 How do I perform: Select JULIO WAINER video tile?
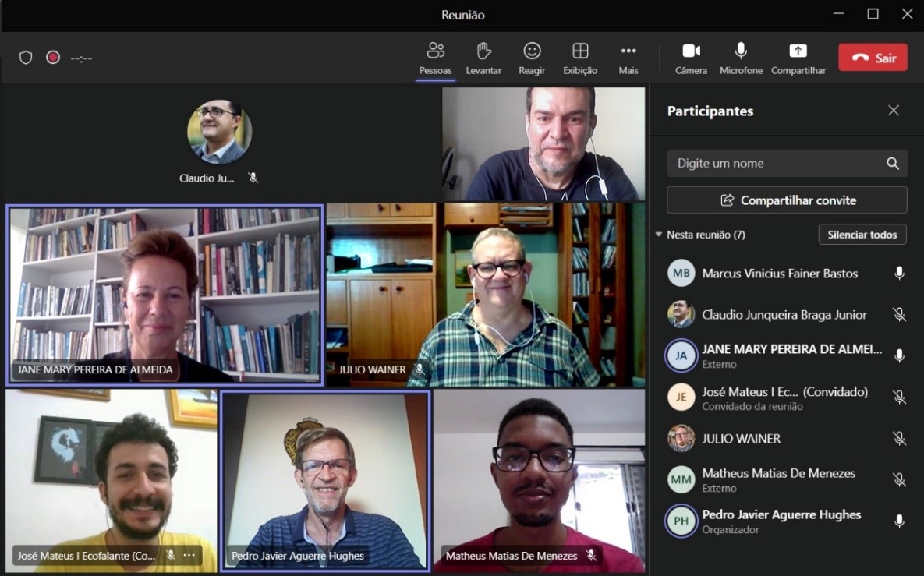pos(486,295)
